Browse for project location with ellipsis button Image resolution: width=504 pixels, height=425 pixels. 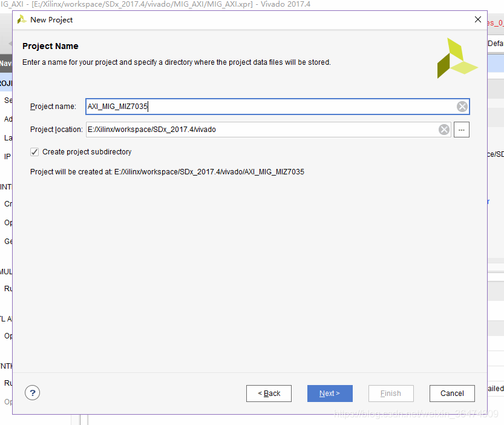pyautogui.click(x=461, y=130)
